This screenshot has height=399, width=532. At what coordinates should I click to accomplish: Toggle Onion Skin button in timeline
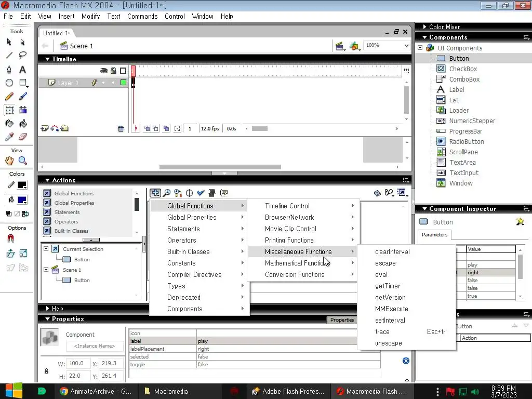click(147, 129)
